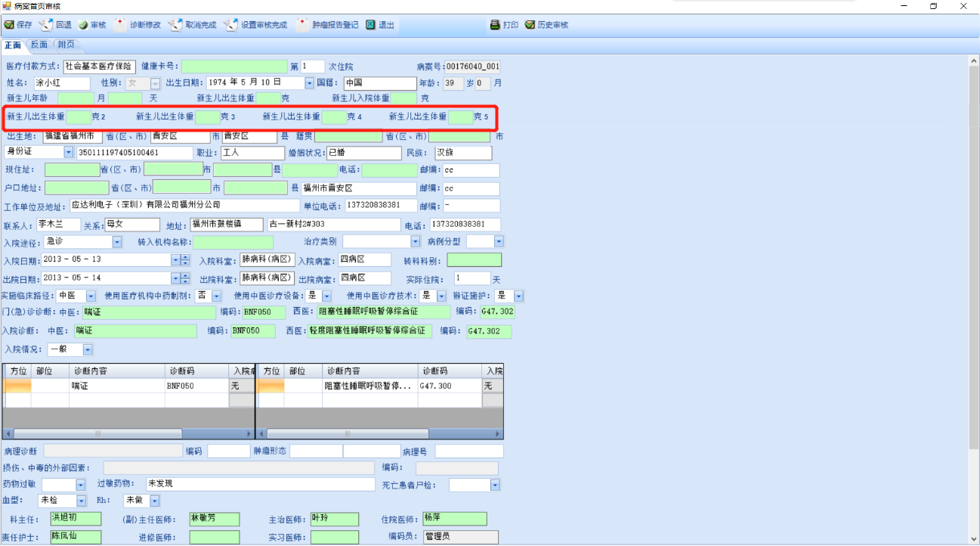The width and height of the screenshot is (980, 546).
Task: Click the 历史审核 history audit icon
Action: point(530,25)
